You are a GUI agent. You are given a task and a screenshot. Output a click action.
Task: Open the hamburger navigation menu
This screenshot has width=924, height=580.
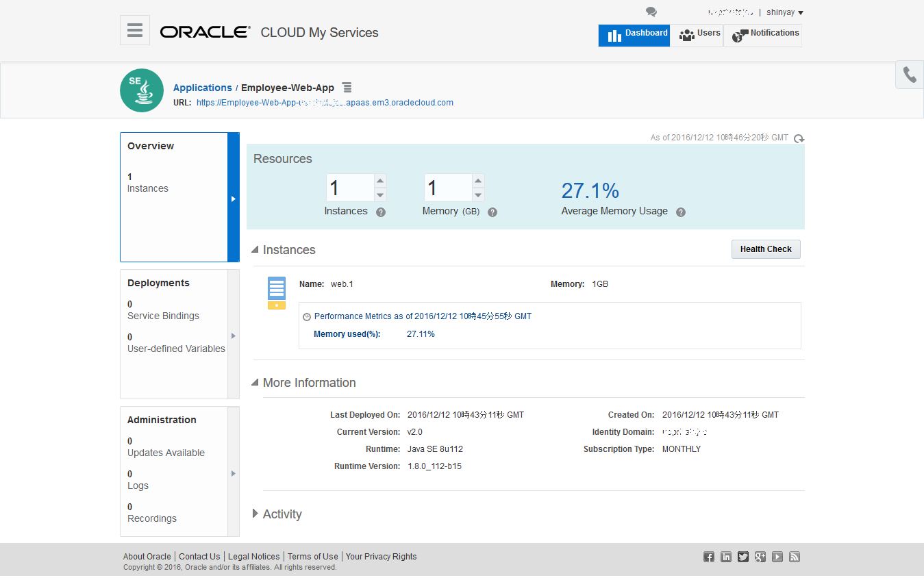(x=135, y=31)
